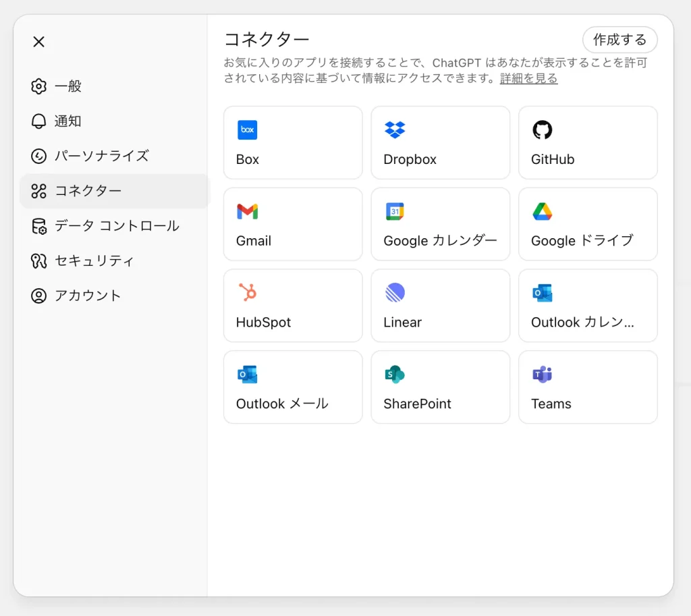Click the セキュリティ key icon
This screenshot has height=616, width=691.
coord(38,261)
